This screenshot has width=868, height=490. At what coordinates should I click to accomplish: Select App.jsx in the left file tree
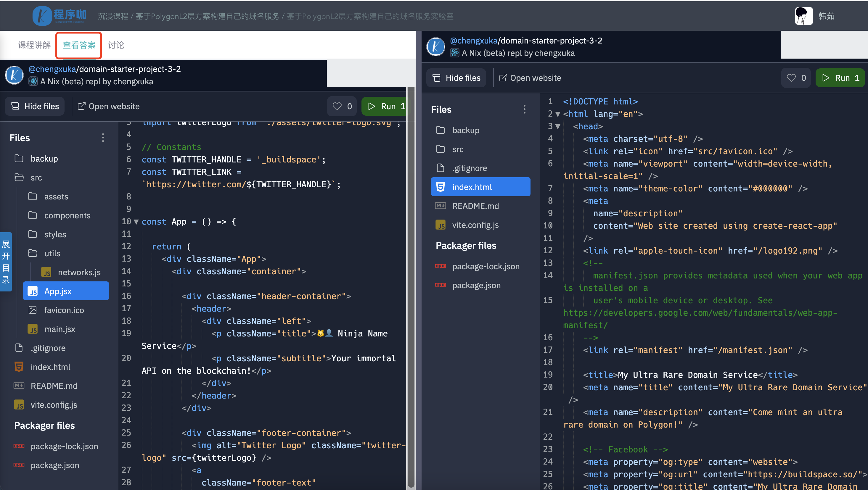tap(66, 291)
